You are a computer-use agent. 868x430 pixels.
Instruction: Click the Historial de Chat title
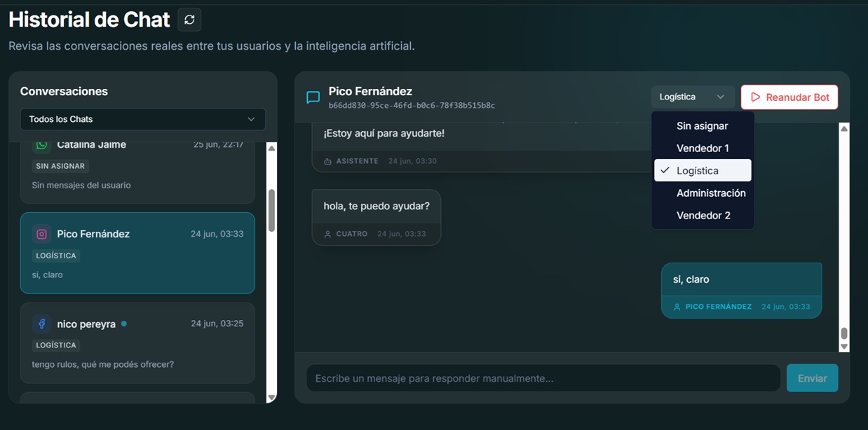tap(89, 20)
